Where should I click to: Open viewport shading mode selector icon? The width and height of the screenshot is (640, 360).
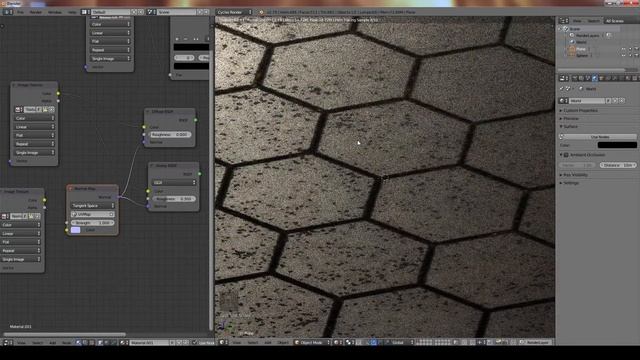point(337,342)
